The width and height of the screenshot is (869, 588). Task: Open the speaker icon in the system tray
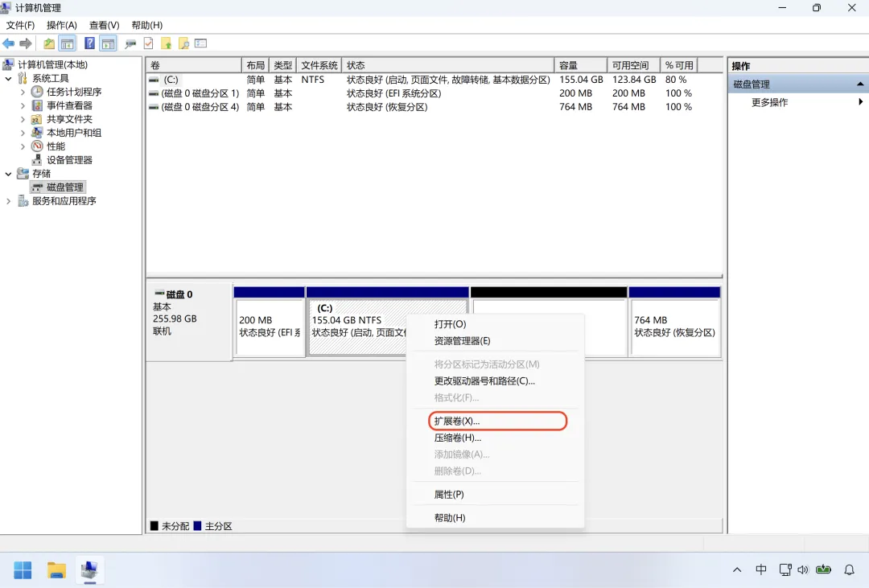point(804,569)
